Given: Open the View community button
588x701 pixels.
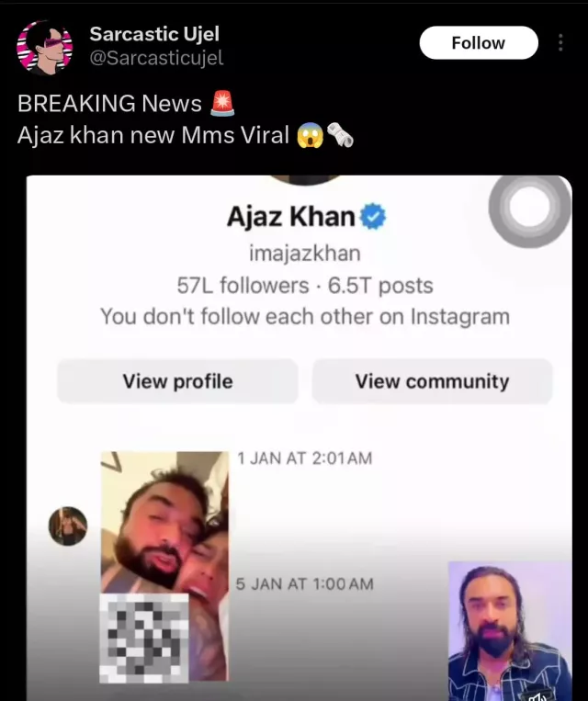Looking at the screenshot, I should (x=432, y=381).
